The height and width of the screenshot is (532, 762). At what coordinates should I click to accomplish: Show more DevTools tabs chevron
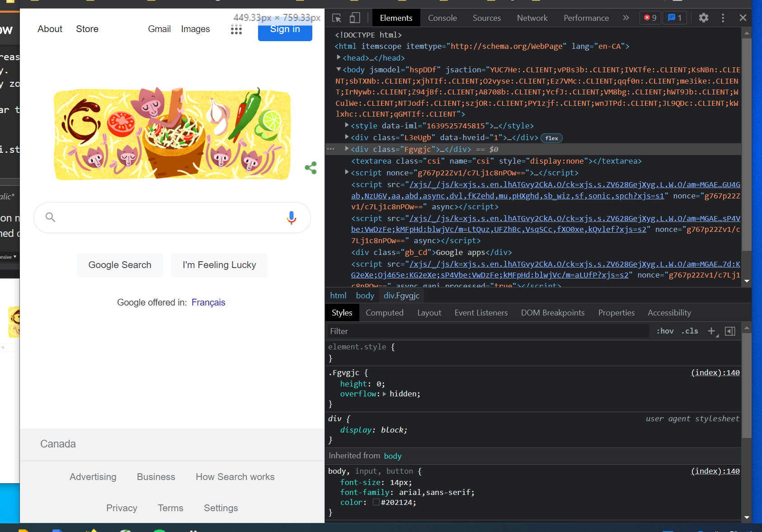(x=626, y=18)
